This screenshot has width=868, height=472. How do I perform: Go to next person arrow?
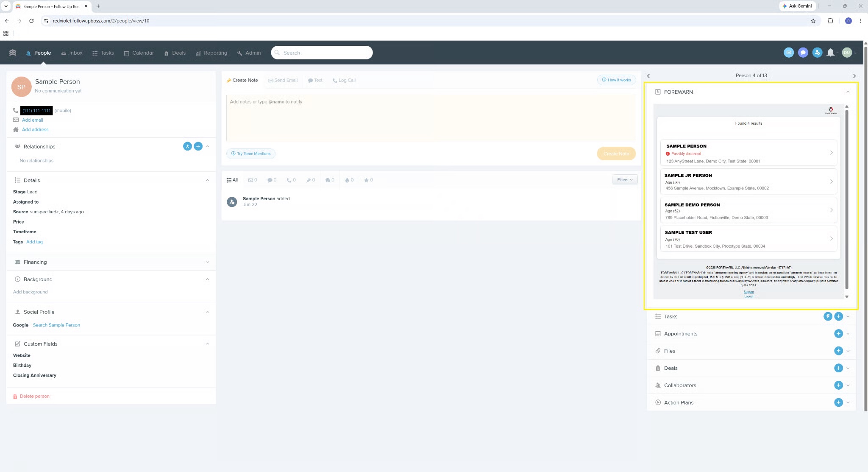pyautogui.click(x=854, y=76)
